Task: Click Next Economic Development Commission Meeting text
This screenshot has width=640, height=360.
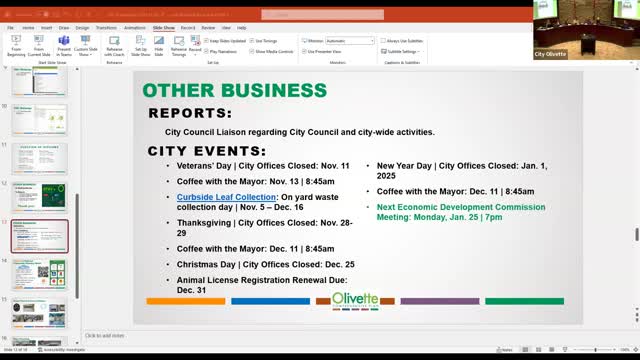Action: click(461, 212)
